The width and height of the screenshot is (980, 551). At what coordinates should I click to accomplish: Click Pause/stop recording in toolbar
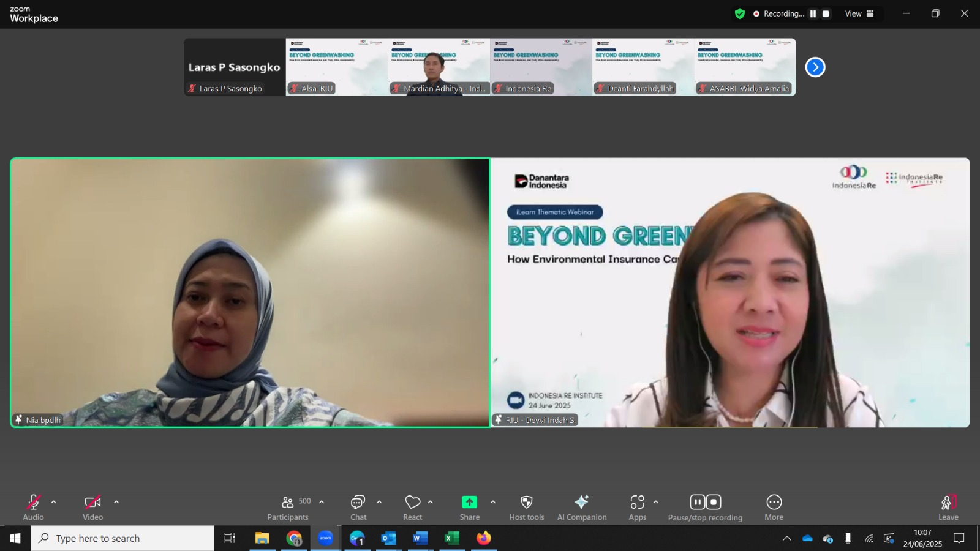[705, 508]
